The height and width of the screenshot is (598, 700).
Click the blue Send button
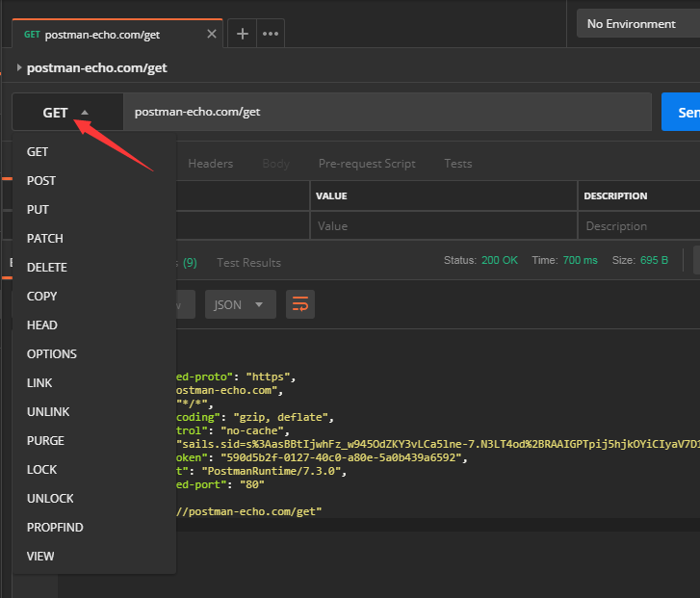[681, 112]
